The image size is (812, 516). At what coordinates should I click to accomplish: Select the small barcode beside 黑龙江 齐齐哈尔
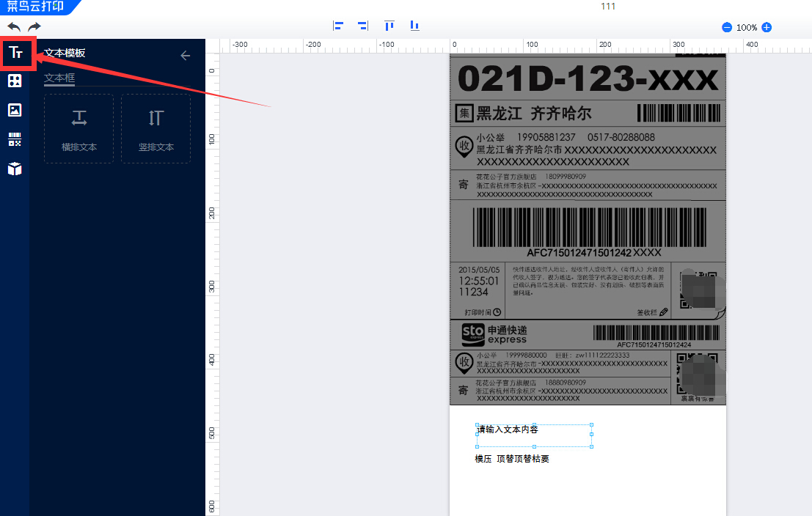tap(679, 113)
